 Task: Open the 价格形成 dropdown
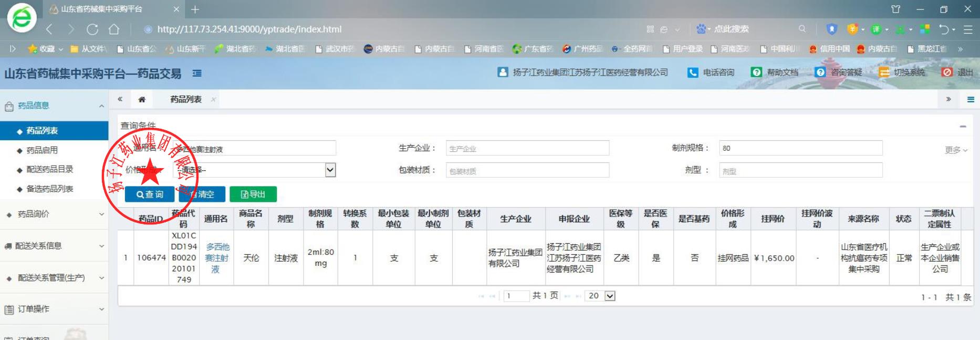(254, 170)
